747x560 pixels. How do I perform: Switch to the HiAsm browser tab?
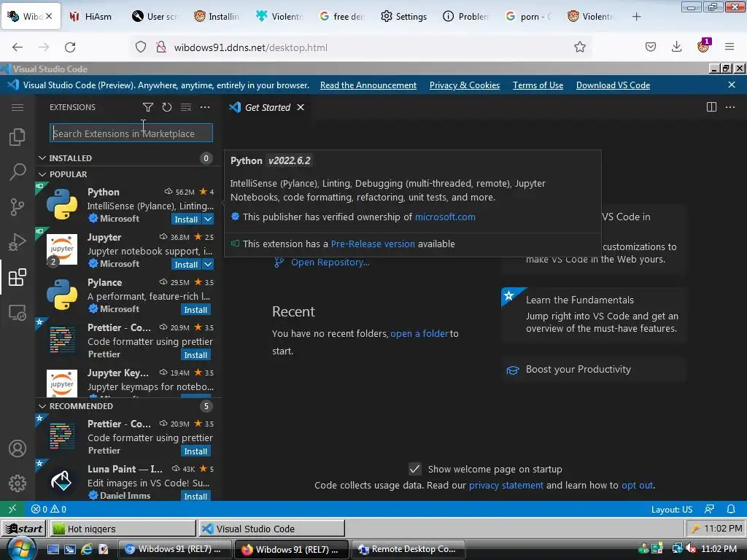90,17
